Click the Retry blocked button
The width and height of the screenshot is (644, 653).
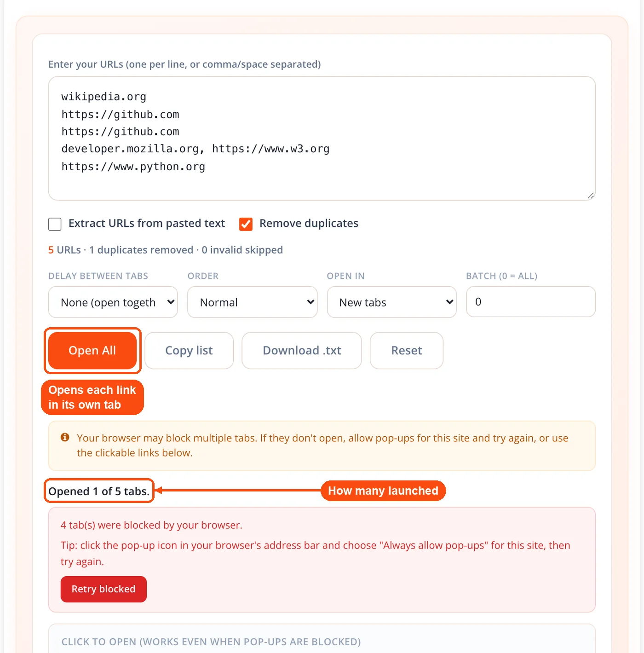pos(103,589)
